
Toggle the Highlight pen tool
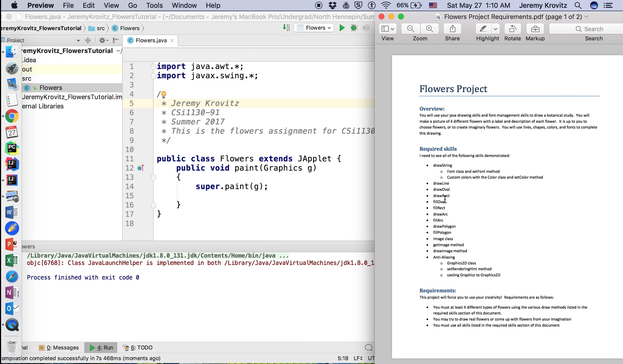pyautogui.click(x=483, y=29)
